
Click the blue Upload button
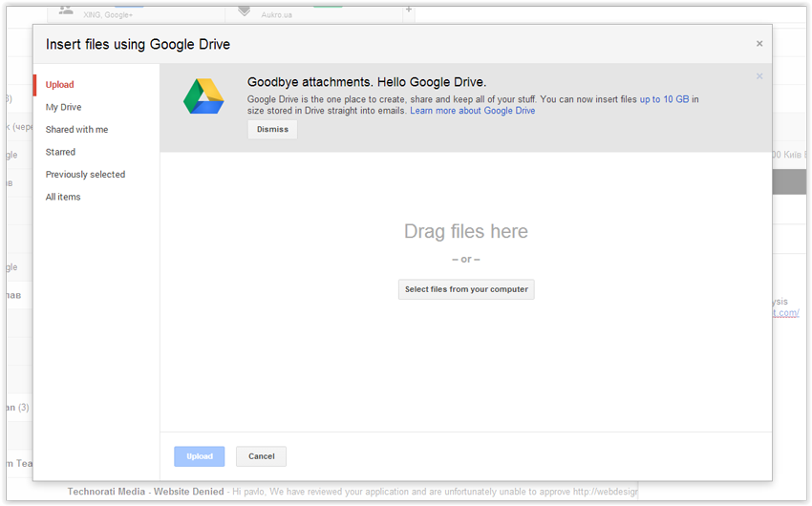click(x=200, y=456)
